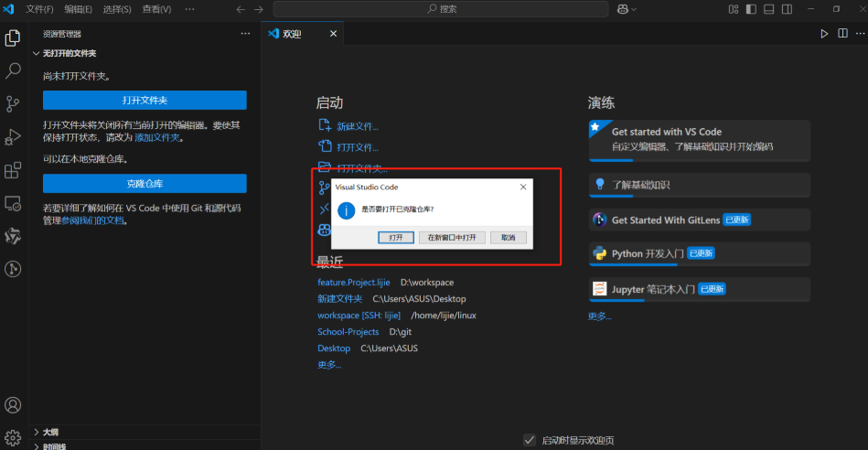
Task: Close the Visual Studio Code dialog
Action: coord(523,187)
